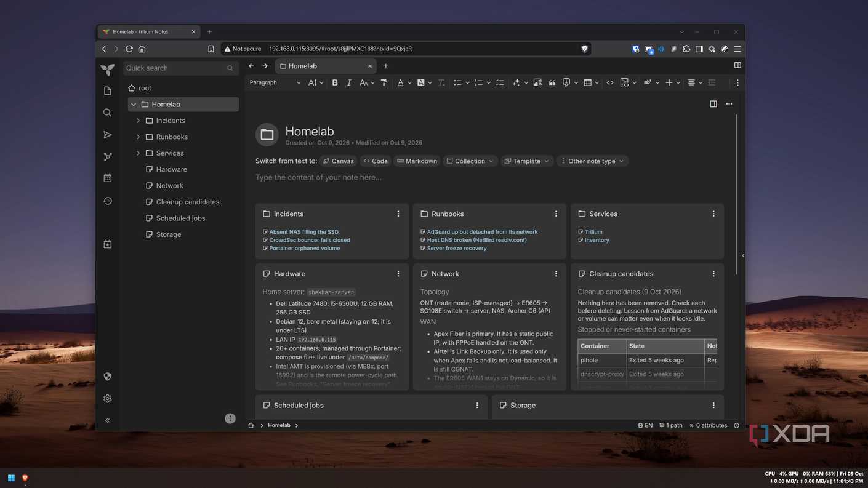
Task: Open the settings gear in launcher
Action: pos(108,399)
